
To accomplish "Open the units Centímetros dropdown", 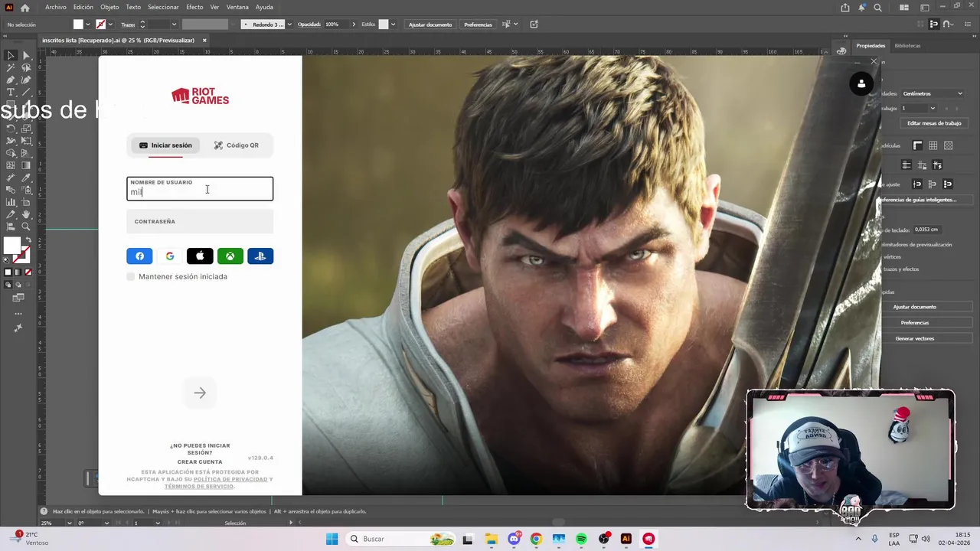I will [x=933, y=93].
